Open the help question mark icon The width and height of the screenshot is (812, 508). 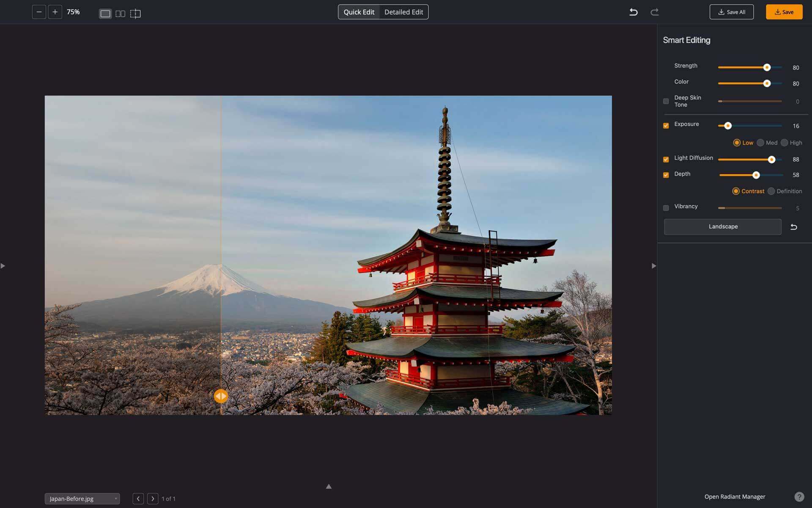(799, 497)
